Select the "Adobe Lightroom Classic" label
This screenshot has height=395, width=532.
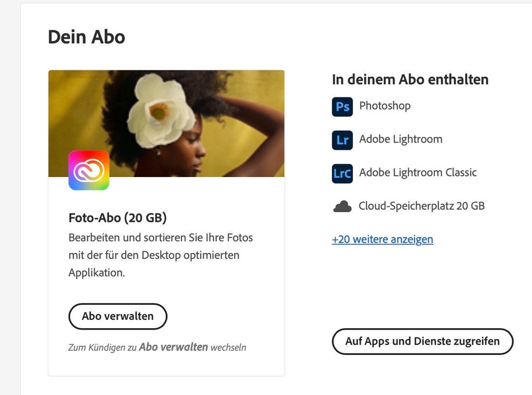[x=418, y=172]
